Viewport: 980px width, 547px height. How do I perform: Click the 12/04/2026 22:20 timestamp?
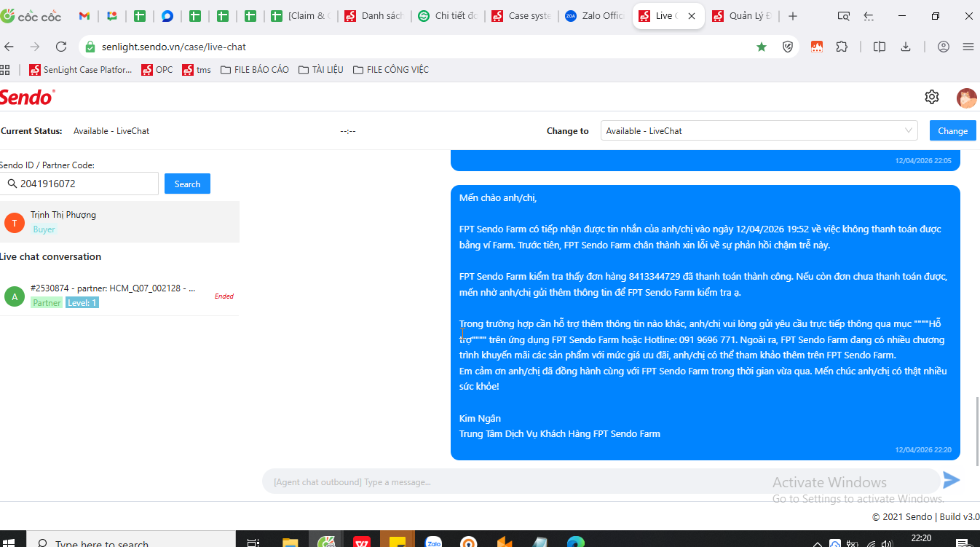pos(923,450)
